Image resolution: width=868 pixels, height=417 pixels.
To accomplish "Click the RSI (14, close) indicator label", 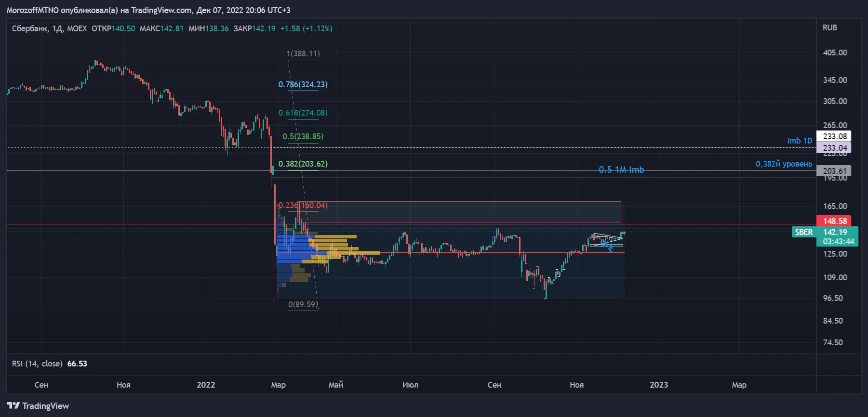I will click(x=37, y=364).
